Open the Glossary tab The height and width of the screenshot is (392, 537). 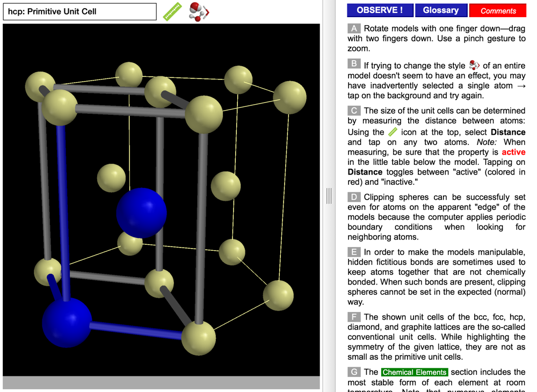pos(440,10)
